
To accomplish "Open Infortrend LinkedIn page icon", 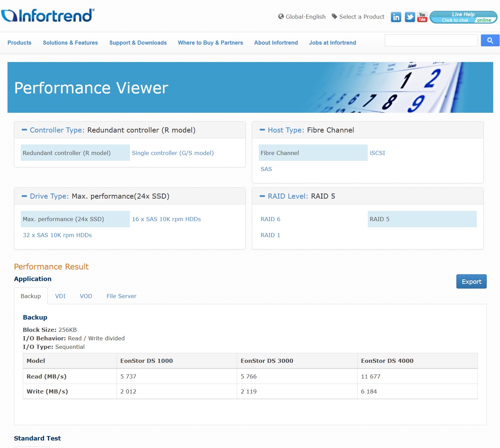I will click(396, 17).
